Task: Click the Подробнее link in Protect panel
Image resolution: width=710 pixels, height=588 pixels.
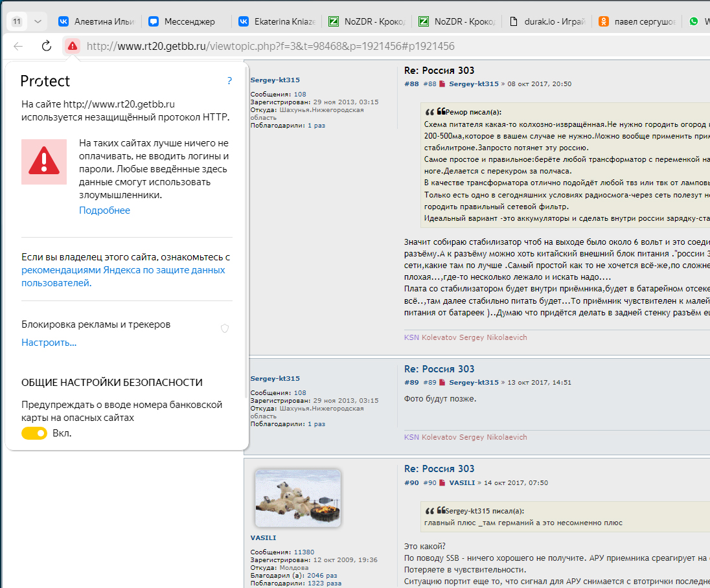Action: 104,210
